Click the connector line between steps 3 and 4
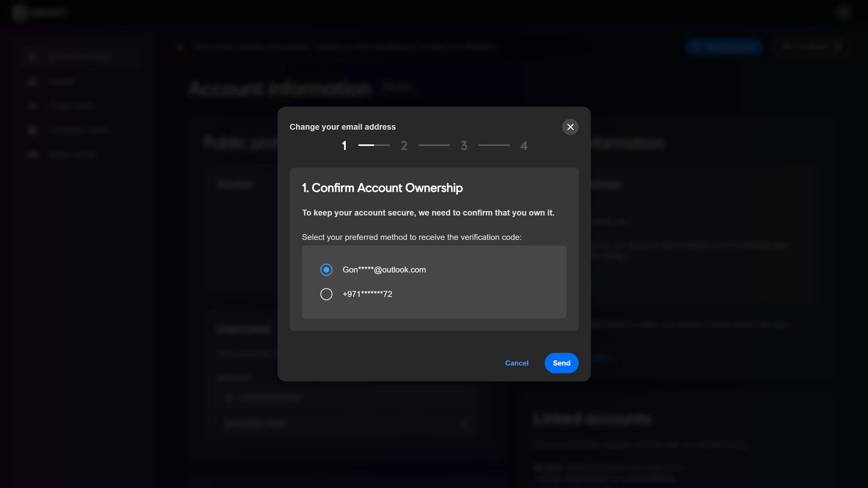The image size is (868, 488). tap(494, 145)
